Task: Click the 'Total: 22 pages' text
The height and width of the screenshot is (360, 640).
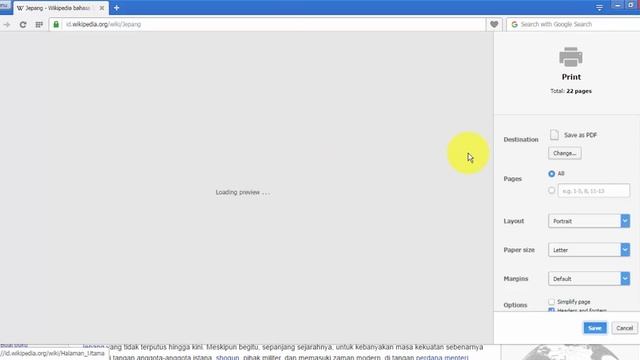Action: (x=571, y=91)
